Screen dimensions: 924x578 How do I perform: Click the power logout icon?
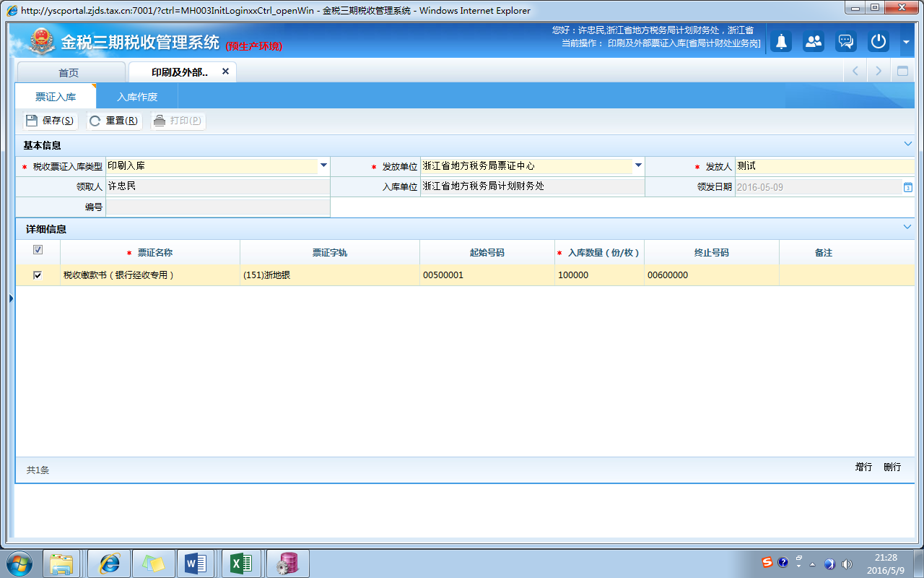point(879,41)
